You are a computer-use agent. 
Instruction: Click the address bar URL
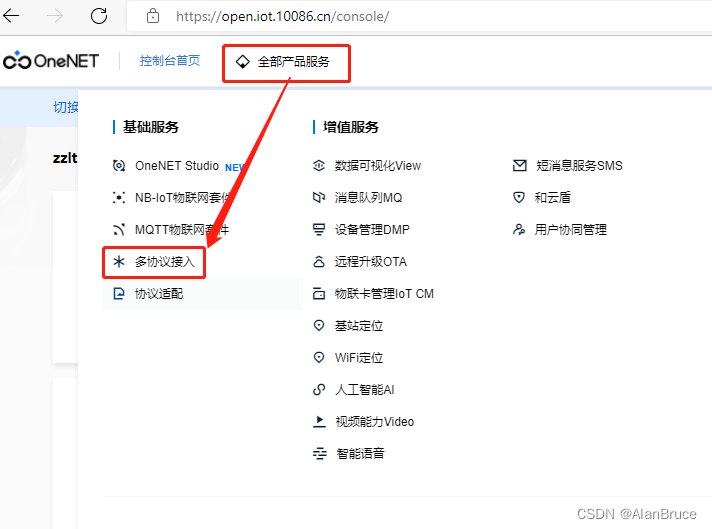(282, 16)
